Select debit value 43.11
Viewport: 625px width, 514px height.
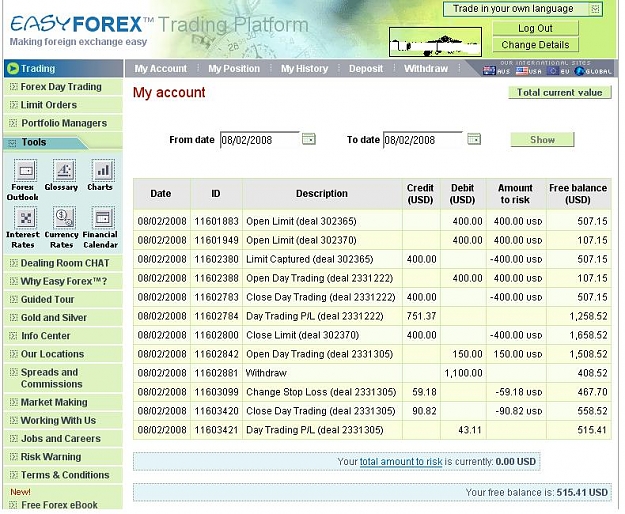click(x=470, y=430)
